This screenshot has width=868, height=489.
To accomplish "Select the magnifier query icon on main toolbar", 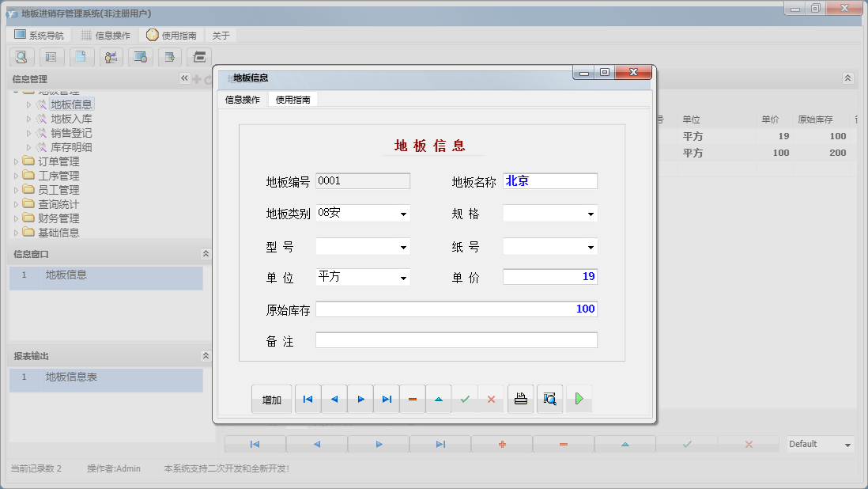I will [21, 57].
